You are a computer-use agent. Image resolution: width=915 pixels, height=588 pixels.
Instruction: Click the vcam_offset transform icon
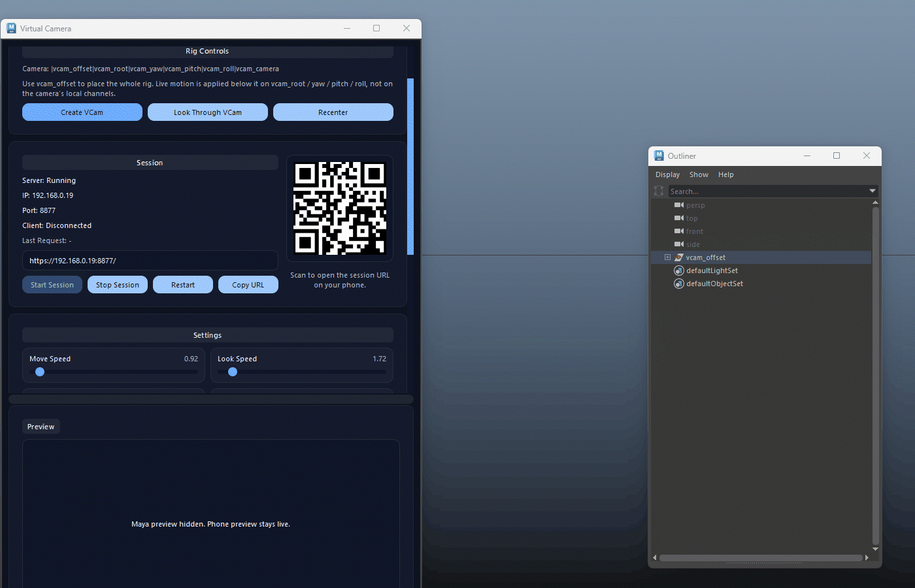(678, 257)
